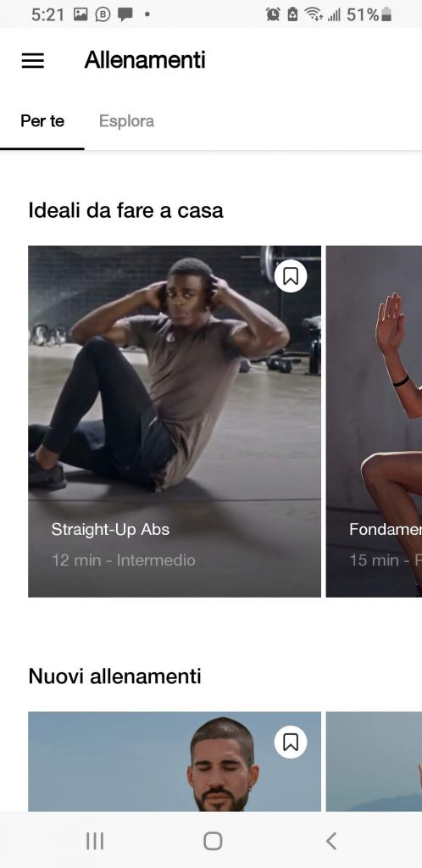This screenshot has width=422, height=868.
Task: Open the second card under Nuovi allenamenti
Action: click(x=374, y=762)
